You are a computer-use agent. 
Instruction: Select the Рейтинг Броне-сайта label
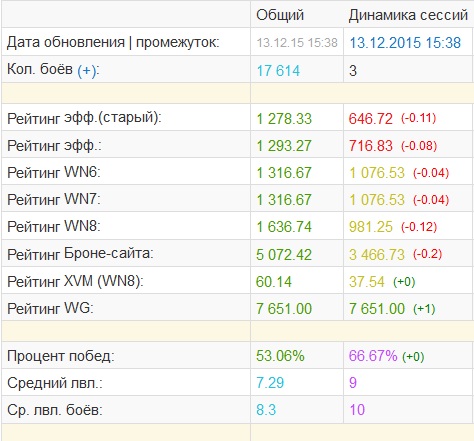pyautogui.click(x=80, y=254)
